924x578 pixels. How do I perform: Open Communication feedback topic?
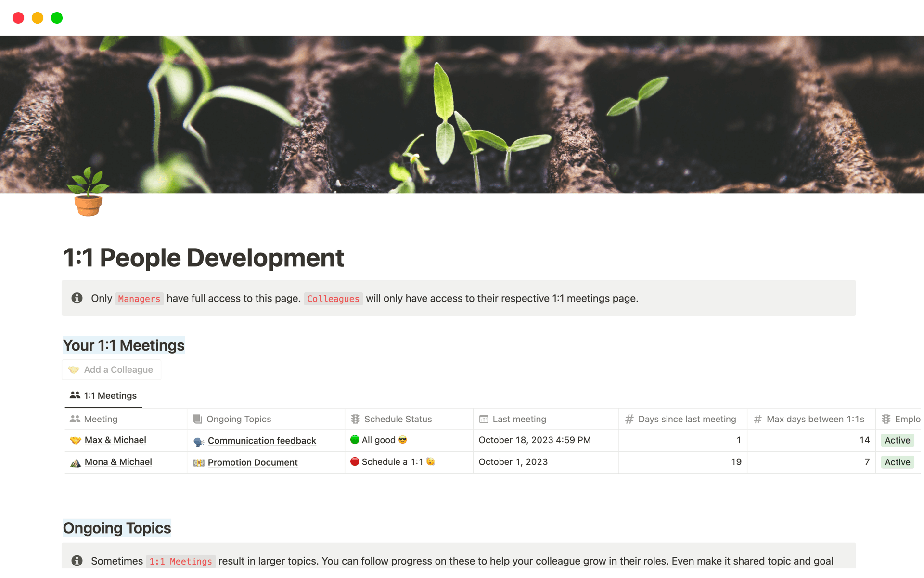[262, 441]
